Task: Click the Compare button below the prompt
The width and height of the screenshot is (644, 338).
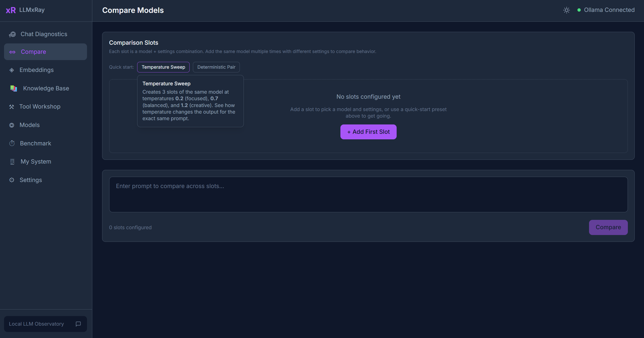Action: (608, 227)
